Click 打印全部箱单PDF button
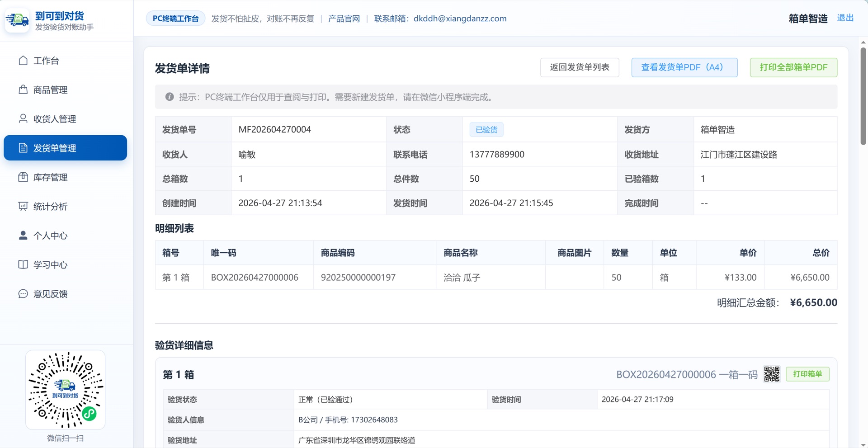The width and height of the screenshot is (868, 448). point(793,67)
